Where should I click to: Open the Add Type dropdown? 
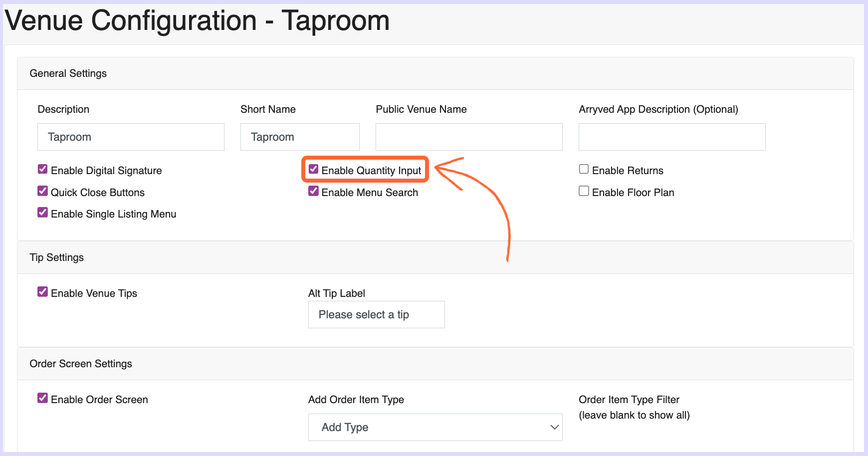(435, 428)
